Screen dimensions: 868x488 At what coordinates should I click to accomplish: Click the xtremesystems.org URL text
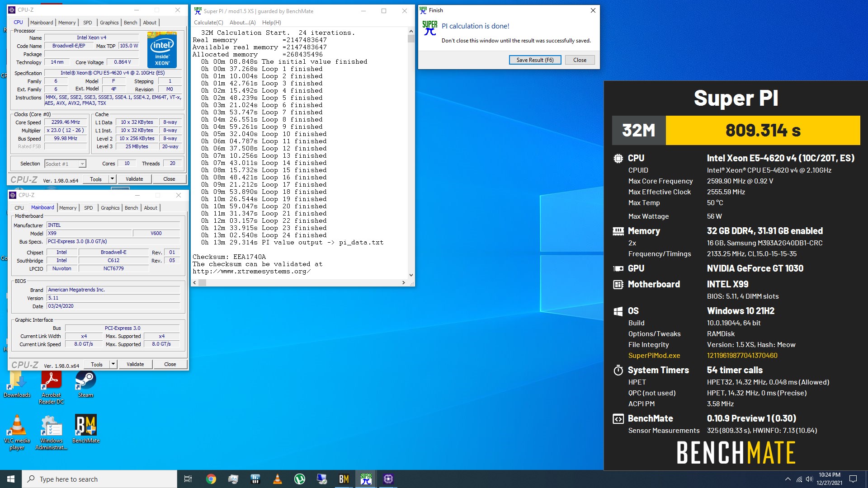coord(251,271)
